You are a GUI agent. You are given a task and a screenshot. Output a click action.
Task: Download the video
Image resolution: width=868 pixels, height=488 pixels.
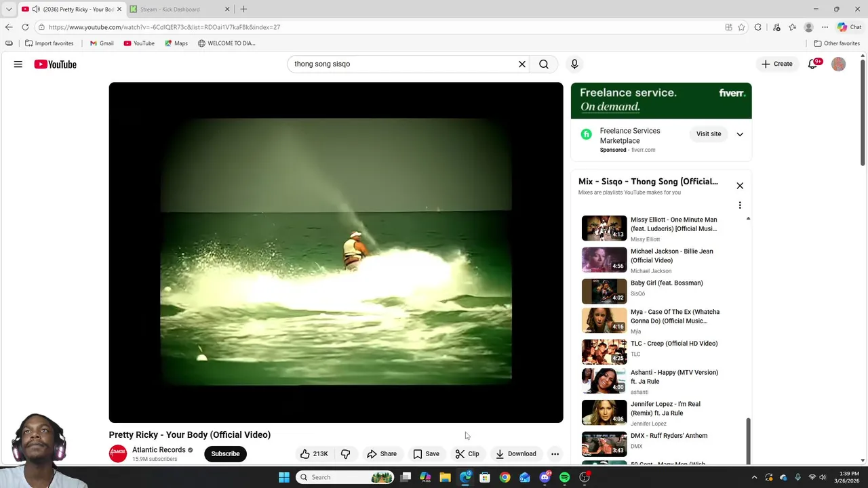pos(516,454)
